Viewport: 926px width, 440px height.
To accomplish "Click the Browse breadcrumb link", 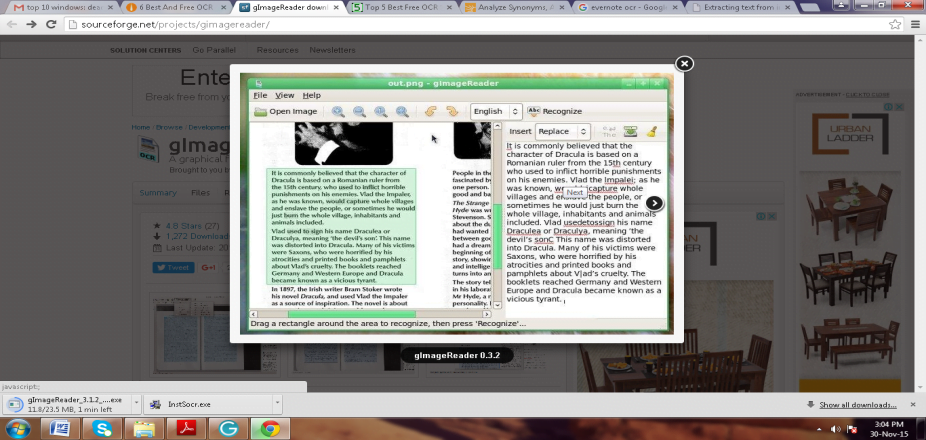I will tap(169, 127).
